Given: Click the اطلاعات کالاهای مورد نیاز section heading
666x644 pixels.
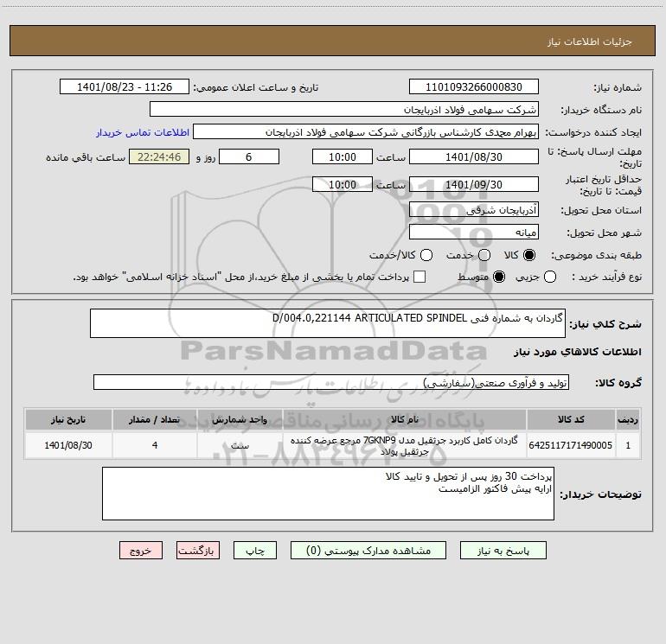Looking at the screenshot, I should (x=578, y=352).
